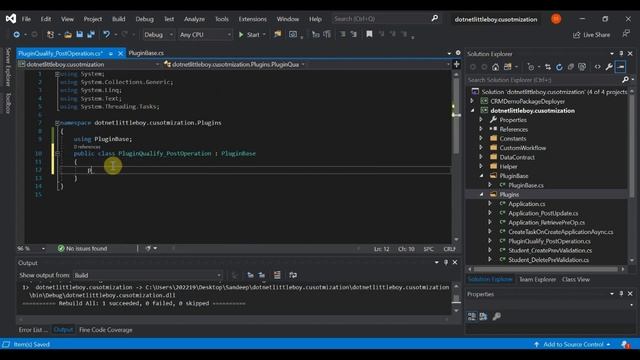Toggle the Preview Selected Items button
640x360 pixels.
620,67
